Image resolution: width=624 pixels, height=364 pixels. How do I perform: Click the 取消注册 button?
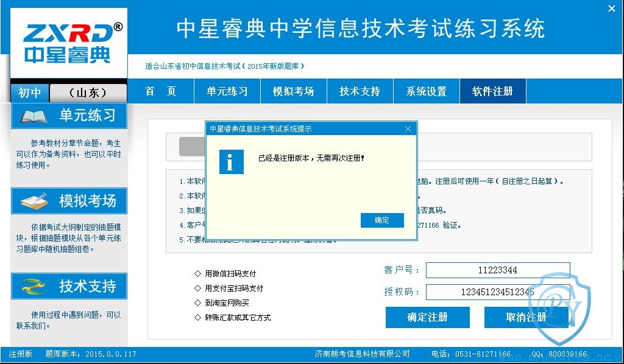click(x=526, y=317)
